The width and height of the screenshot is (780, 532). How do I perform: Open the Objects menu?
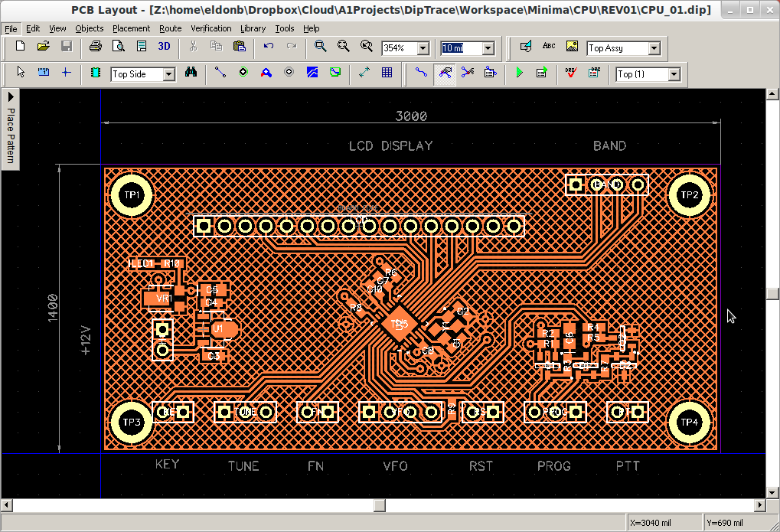[x=89, y=28]
